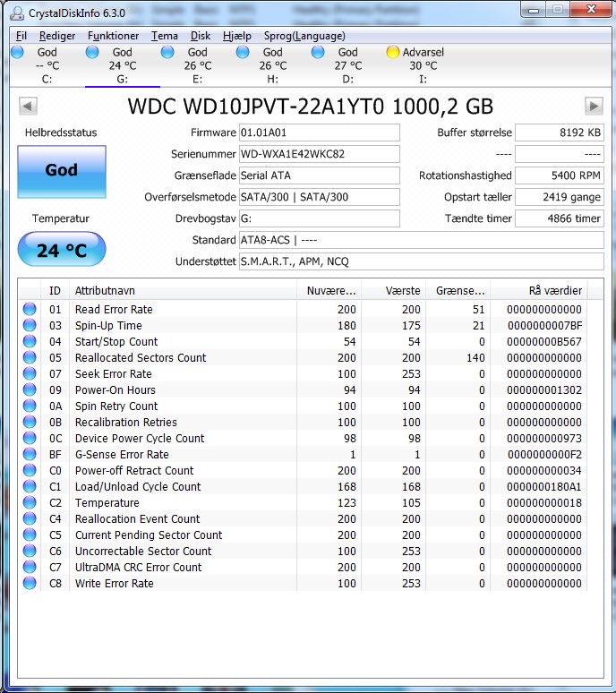Viewport: 616px width, 693px height.
Task: Select the E: disk status entry
Action: point(198,65)
